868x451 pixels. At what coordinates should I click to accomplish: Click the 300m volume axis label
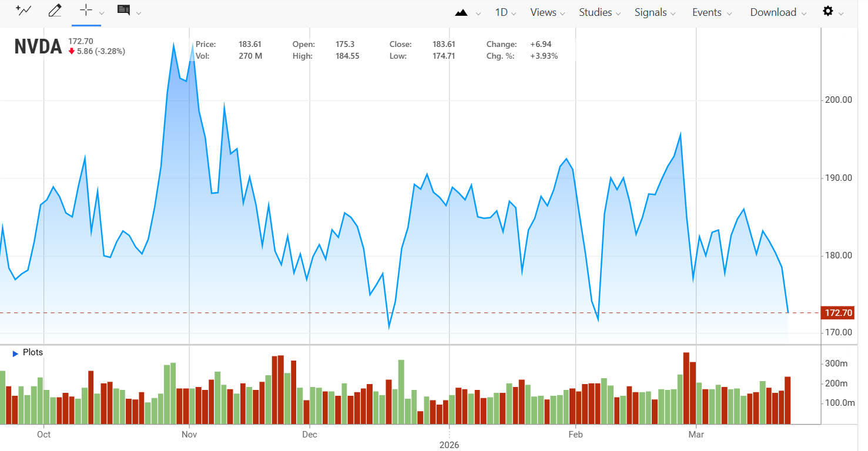836,364
